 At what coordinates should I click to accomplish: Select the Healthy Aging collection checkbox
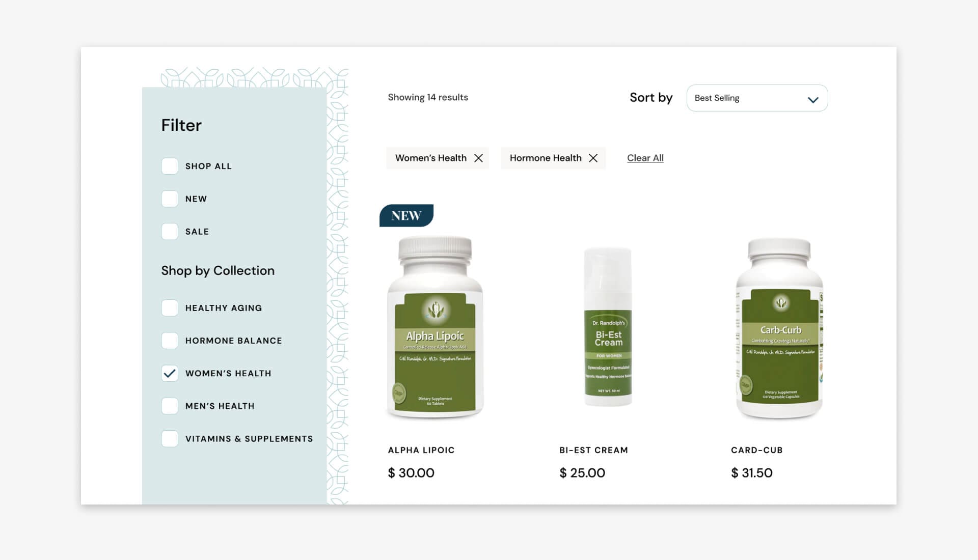(170, 308)
